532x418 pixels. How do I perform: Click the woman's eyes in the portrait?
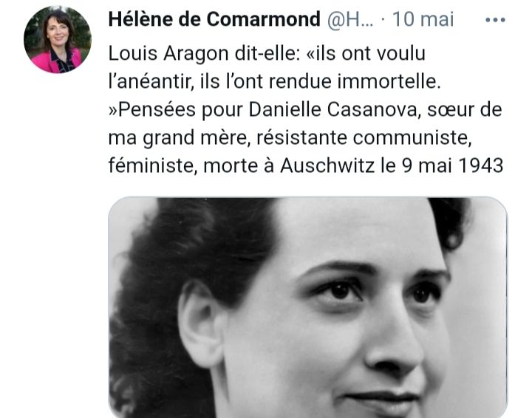click(x=380, y=292)
